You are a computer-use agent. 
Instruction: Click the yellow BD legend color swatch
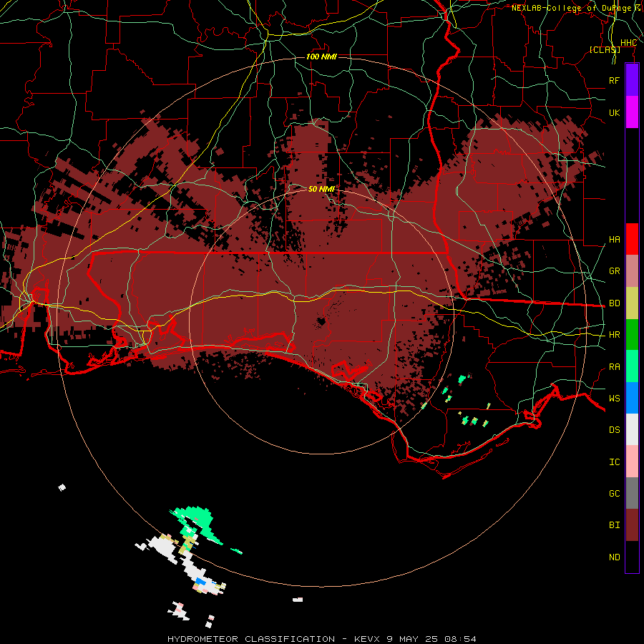(x=632, y=303)
